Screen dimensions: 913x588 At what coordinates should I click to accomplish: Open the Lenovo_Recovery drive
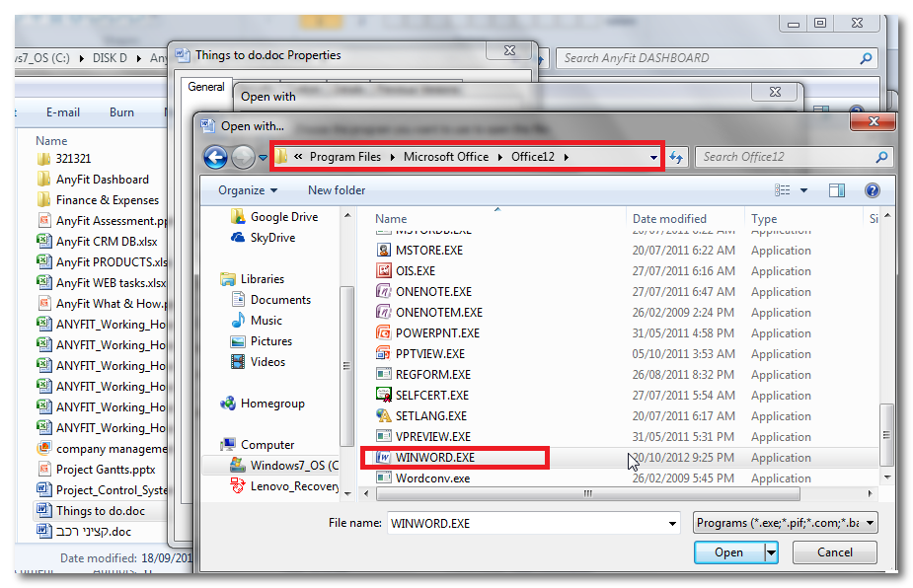click(293, 485)
